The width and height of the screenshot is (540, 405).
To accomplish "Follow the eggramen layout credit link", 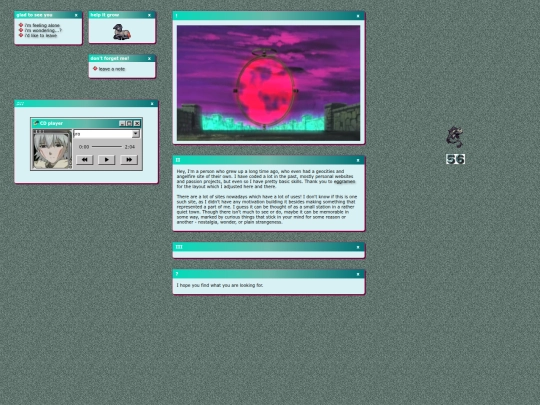I will tap(344, 181).
